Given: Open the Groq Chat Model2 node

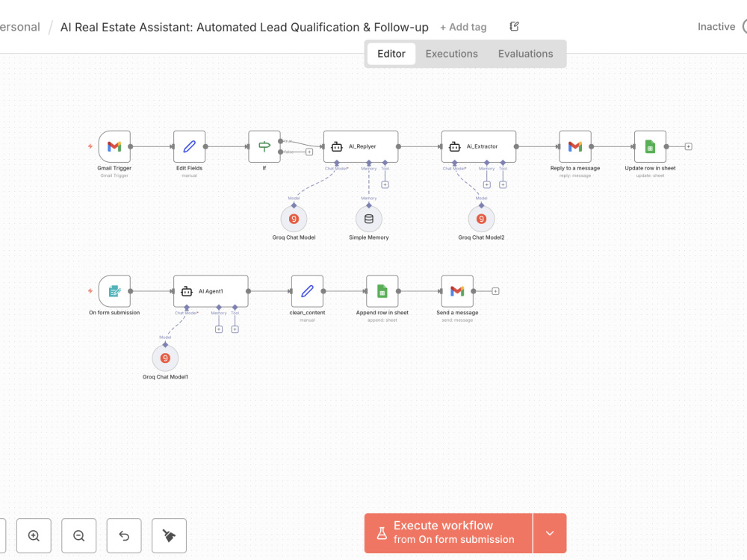Looking at the screenshot, I should click(x=481, y=219).
